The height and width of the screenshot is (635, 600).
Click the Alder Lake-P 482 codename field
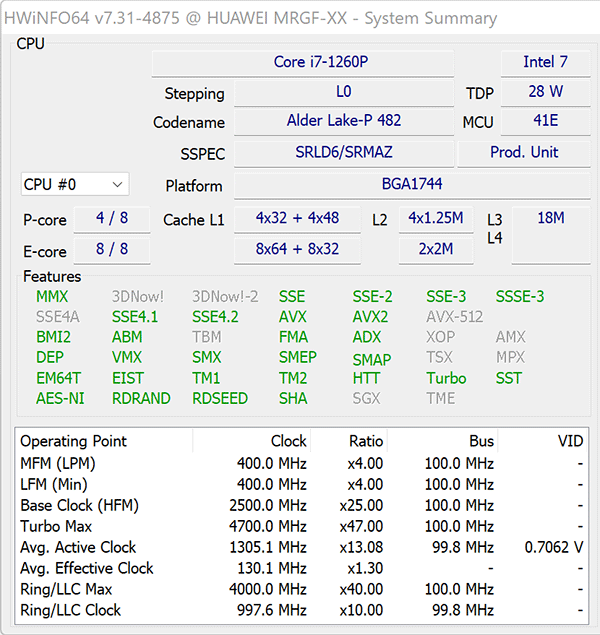(343, 121)
